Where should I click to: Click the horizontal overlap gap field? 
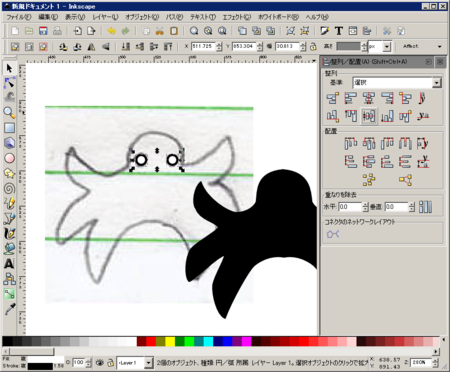coord(350,207)
